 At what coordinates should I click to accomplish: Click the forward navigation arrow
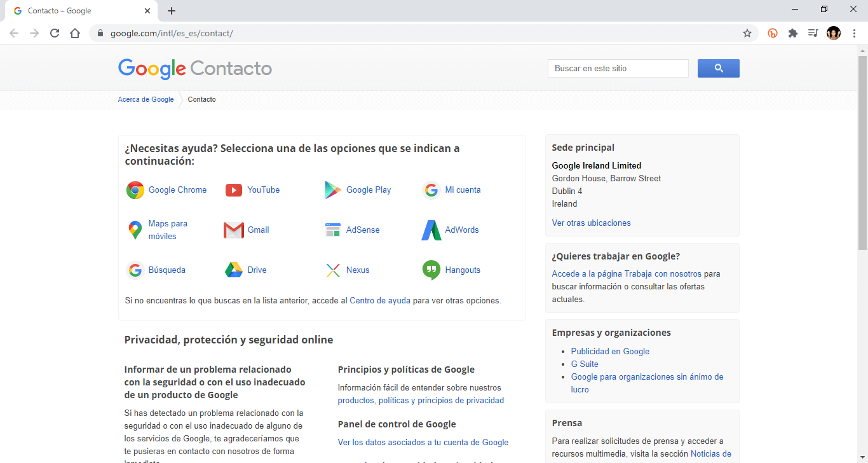34,33
